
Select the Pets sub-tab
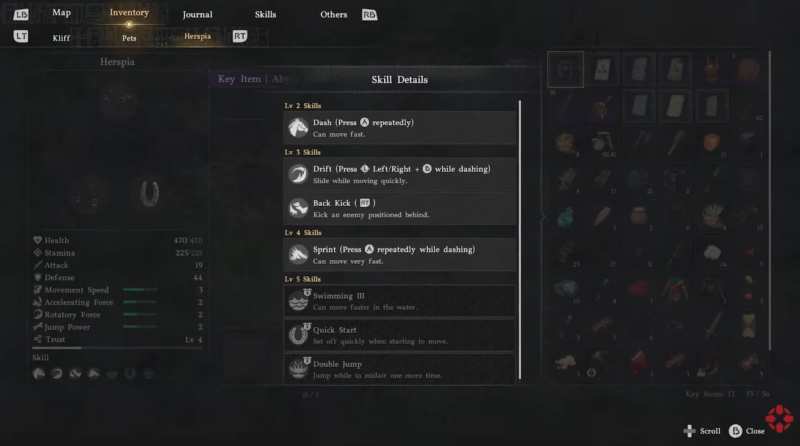coord(129,38)
